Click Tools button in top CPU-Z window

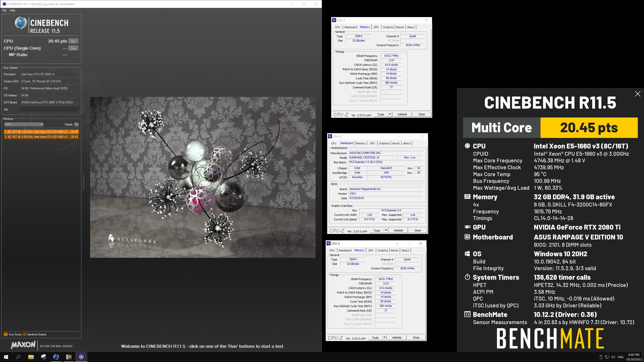[x=381, y=114]
